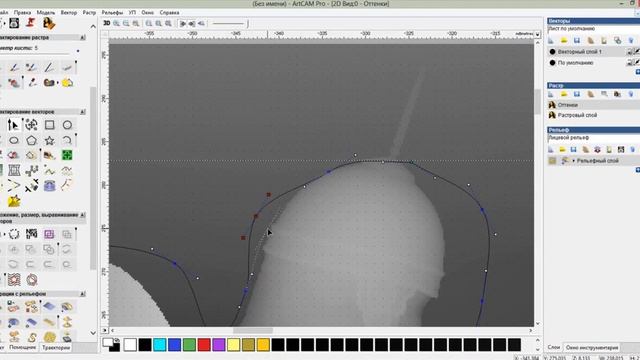Collapse the raster editing section
640x360 pixels.
[x=83, y=38]
